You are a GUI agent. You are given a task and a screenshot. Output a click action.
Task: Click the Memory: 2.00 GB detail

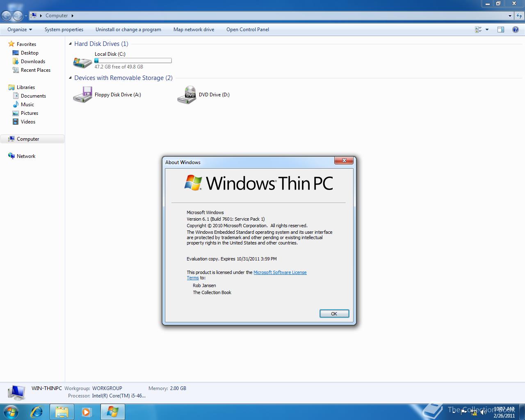[167, 388]
